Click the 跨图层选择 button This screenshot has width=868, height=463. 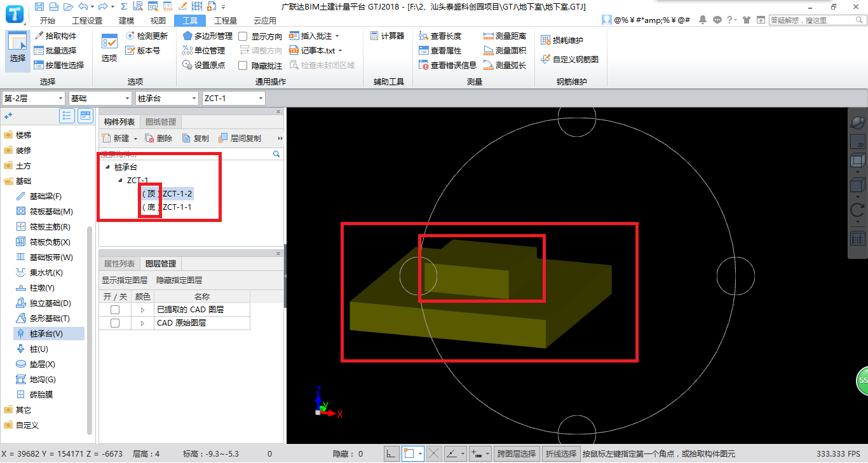(517, 453)
